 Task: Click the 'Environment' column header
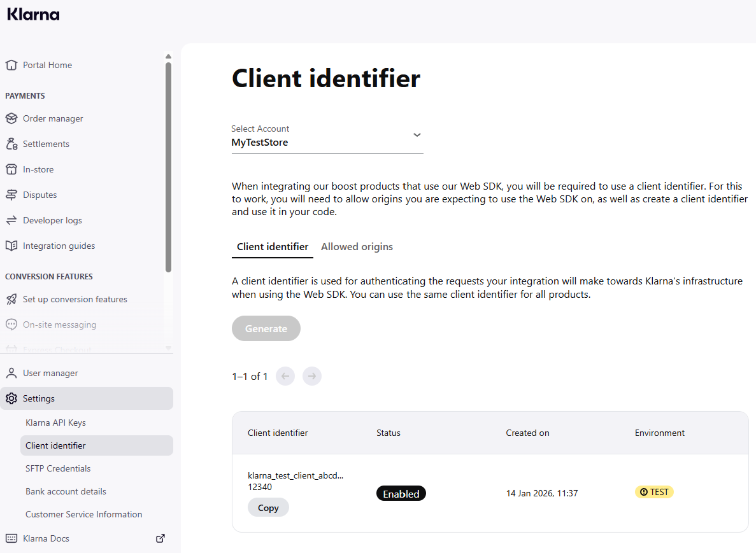click(660, 433)
